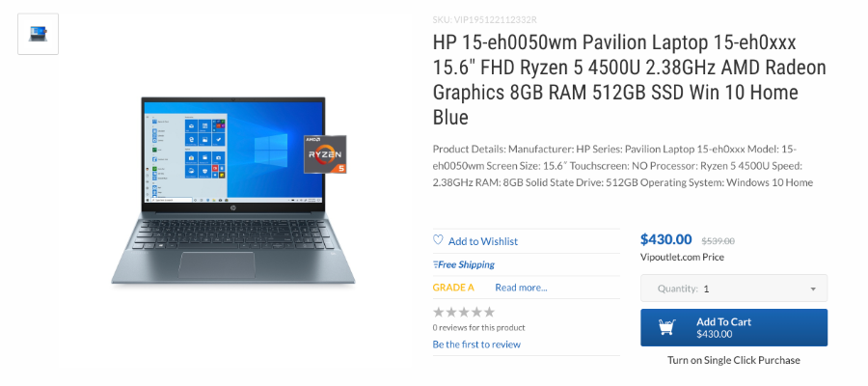Open Read more about Grade A
This screenshot has height=386, width=868.
pos(521,288)
